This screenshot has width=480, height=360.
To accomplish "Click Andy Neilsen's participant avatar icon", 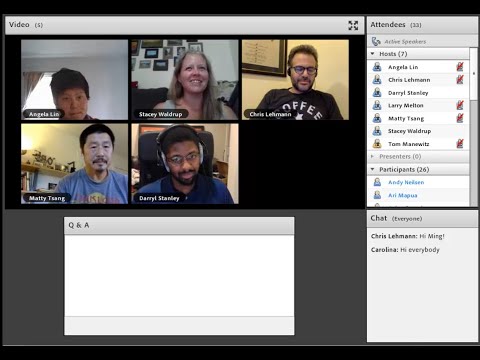I will click(377, 182).
